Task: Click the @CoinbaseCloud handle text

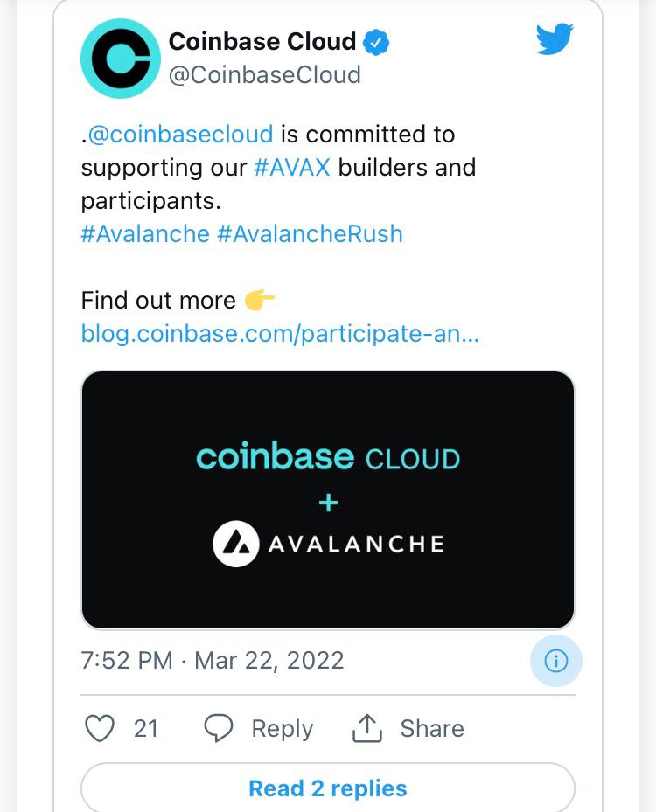Action: pyautogui.click(x=264, y=75)
